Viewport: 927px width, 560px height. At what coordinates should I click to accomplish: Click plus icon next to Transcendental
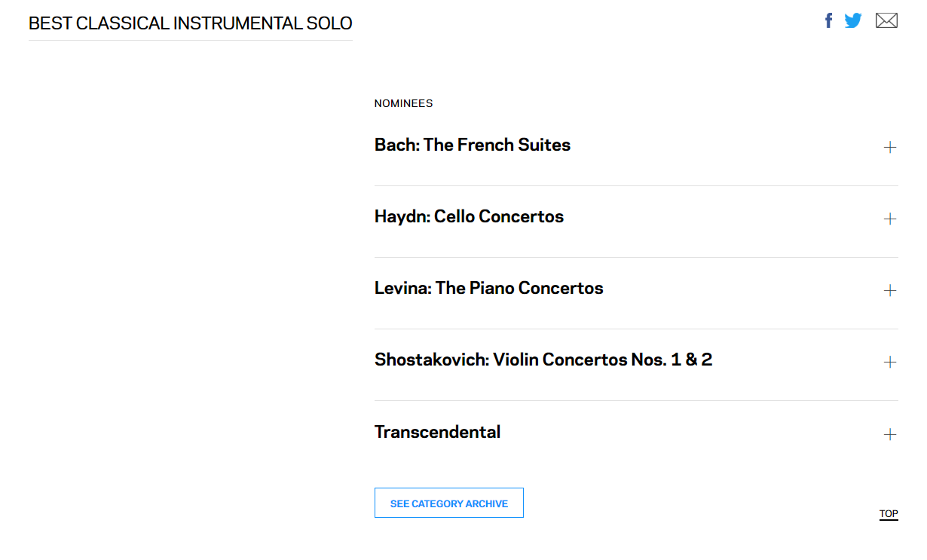point(890,434)
